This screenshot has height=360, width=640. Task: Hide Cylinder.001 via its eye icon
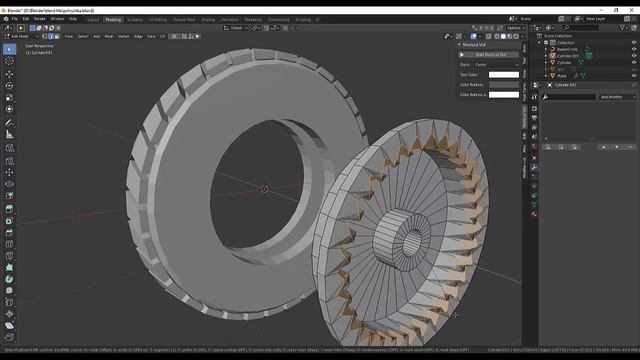pos(634,56)
